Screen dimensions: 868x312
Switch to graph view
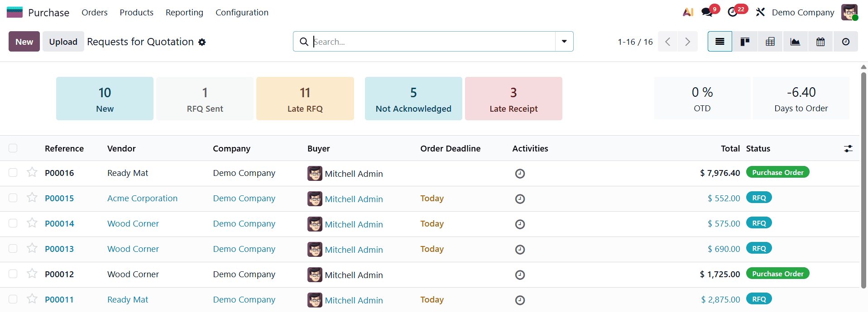(795, 42)
